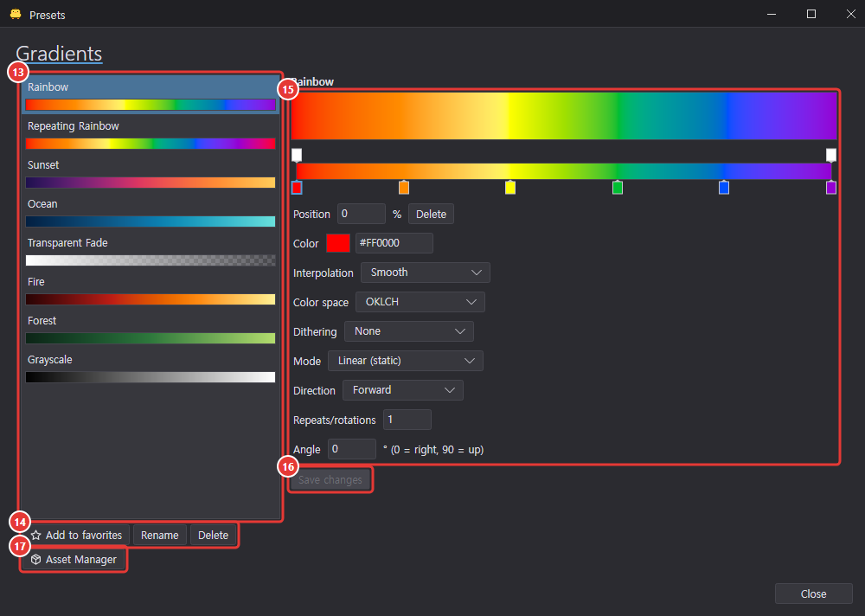Open the Interpolation dropdown set to Smooth
The width and height of the screenshot is (865, 616).
click(x=425, y=273)
